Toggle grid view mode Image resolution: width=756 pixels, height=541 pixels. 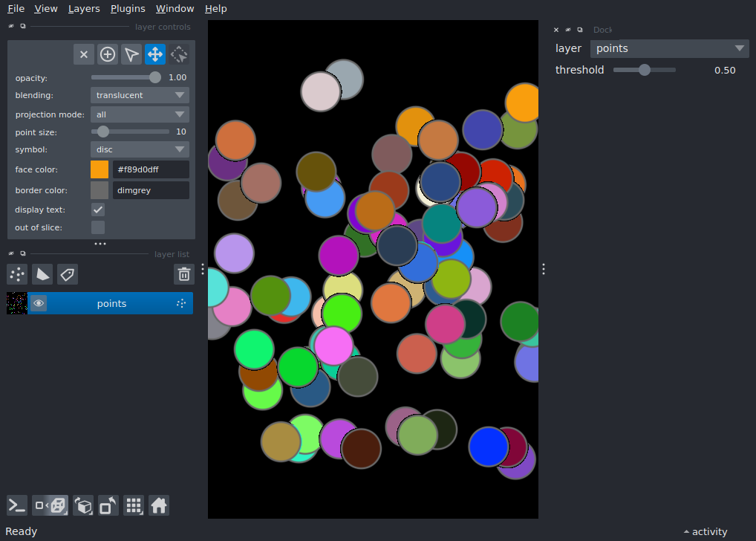134,506
